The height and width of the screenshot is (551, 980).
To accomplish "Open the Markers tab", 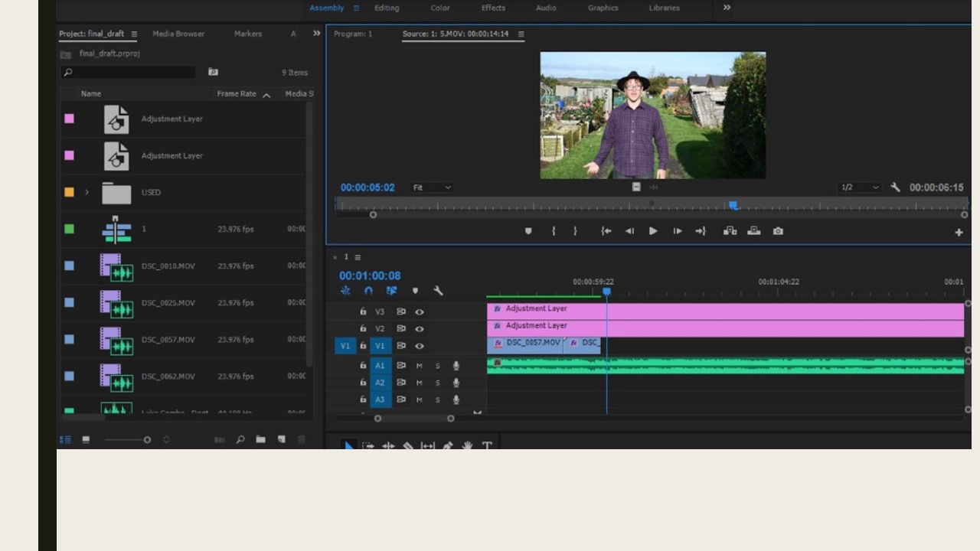I will point(248,34).
